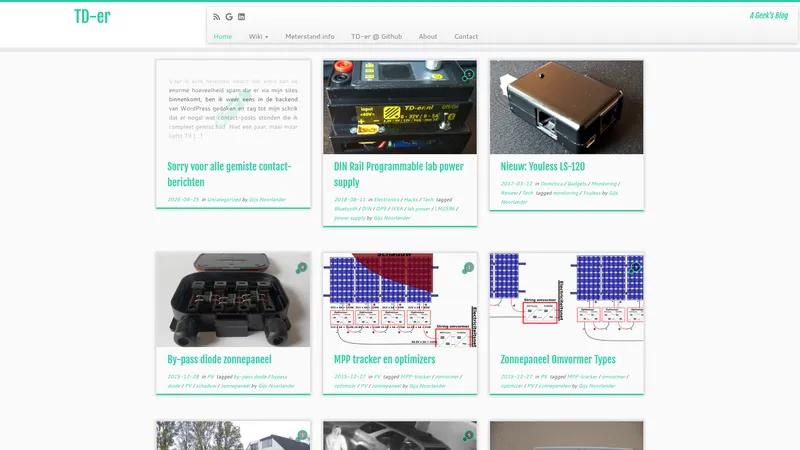Open the By-pass diode junction box thumbnail

(x=233, y=300)
